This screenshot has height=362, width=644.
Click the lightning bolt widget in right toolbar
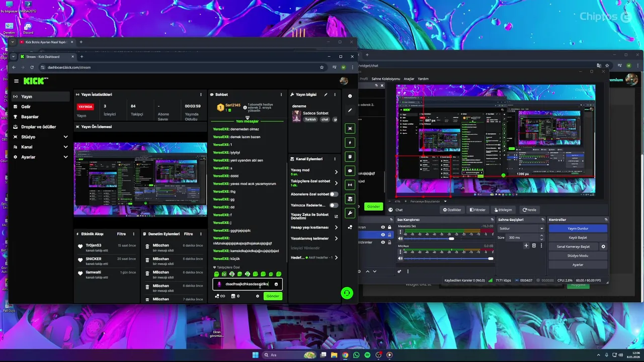point(350,143)
